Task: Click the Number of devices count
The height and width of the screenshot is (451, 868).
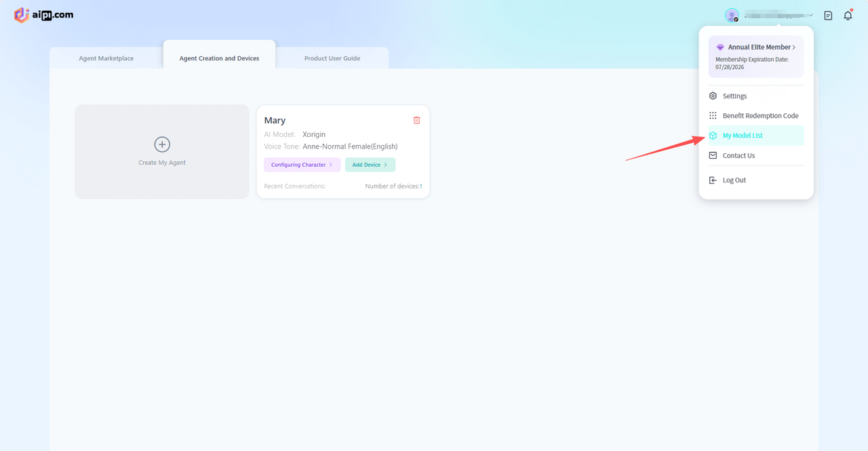Action: click(420, 187)
